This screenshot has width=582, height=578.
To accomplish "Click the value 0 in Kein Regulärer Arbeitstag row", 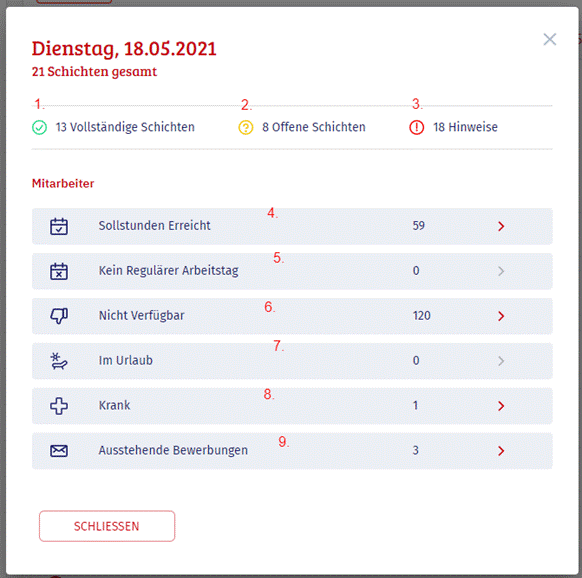I will pyautogui.click(x=416, y=271).
